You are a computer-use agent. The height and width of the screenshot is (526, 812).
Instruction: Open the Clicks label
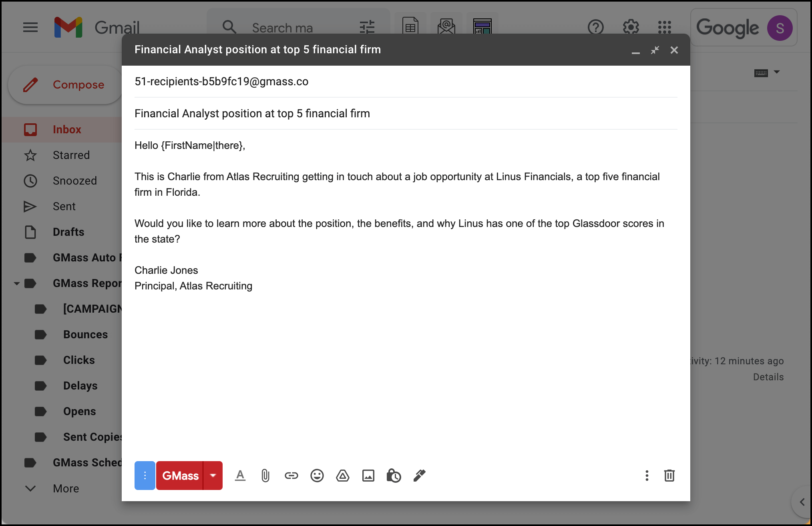coord(62,360)
